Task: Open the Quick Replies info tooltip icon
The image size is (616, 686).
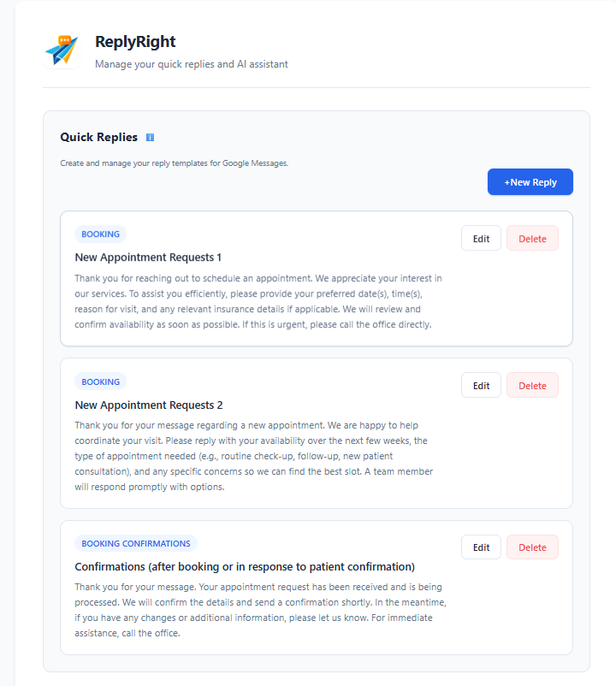Action: (151, 137)
